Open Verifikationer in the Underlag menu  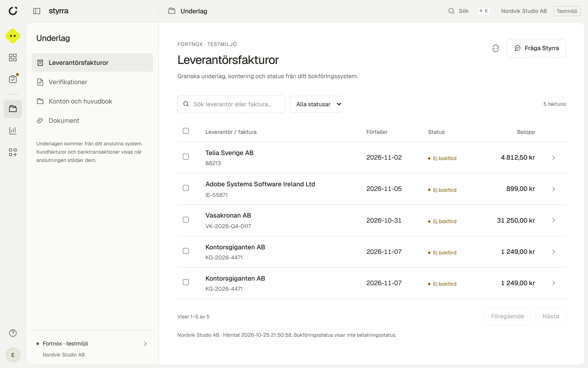92,82
